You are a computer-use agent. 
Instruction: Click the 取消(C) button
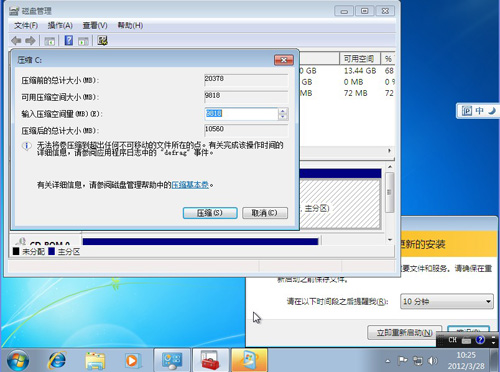point(265,213)
